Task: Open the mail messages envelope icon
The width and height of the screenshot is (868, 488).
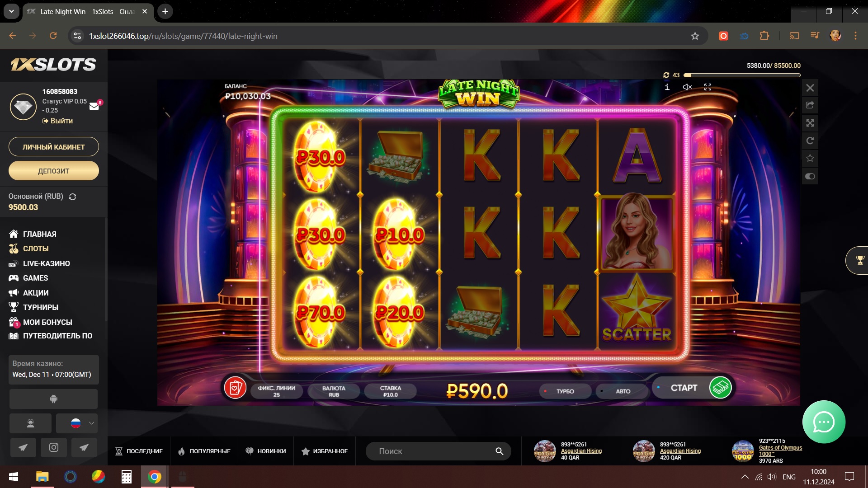Action: coord(94,106)
